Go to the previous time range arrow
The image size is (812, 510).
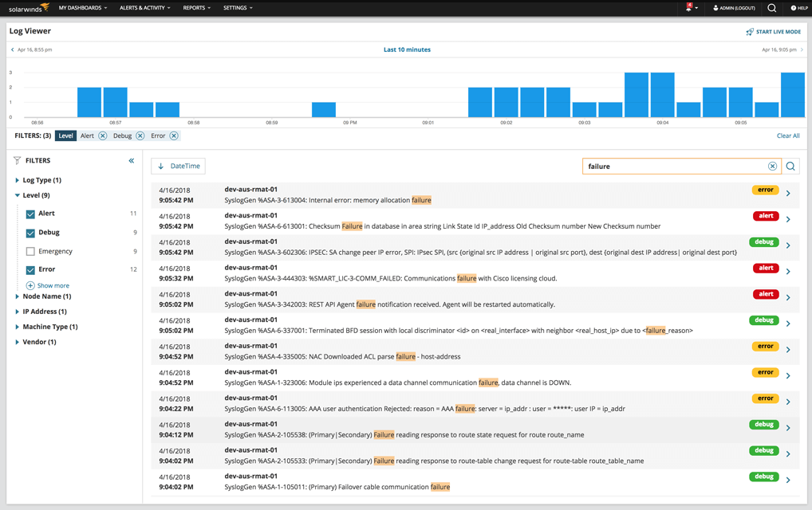[x=13, y=49]
